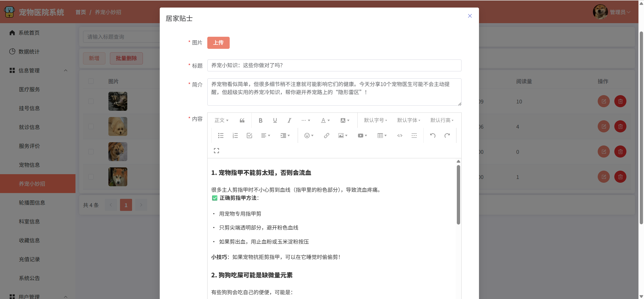Open the 默认字号 font size dropdown
This screenshot has width=644, height=299.
[x=375, y=120]
